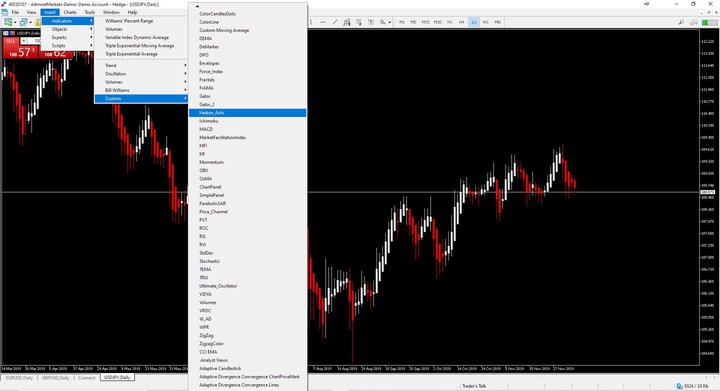This screenshot has width=720, height=391.
Task: Click the search magnifier icon
Action: click(681, 22)
